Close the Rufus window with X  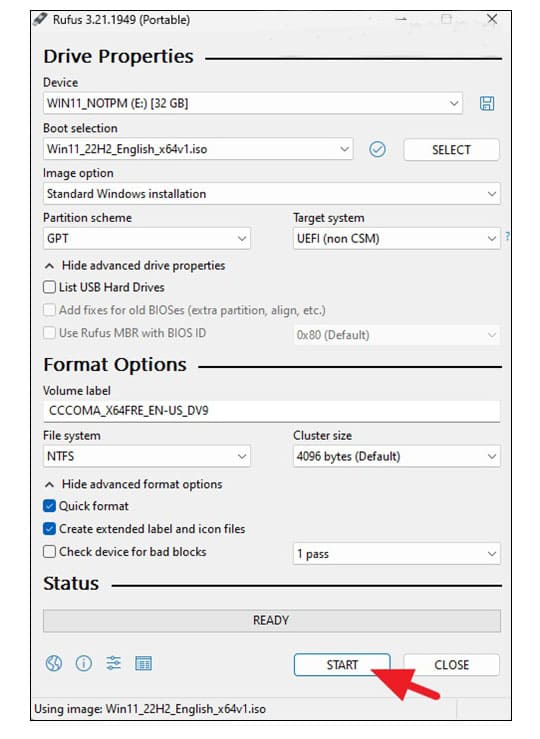click(492, 19)
